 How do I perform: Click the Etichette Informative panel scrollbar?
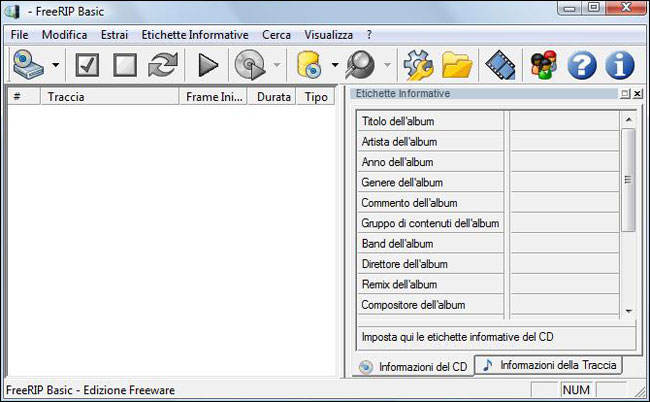628,180
